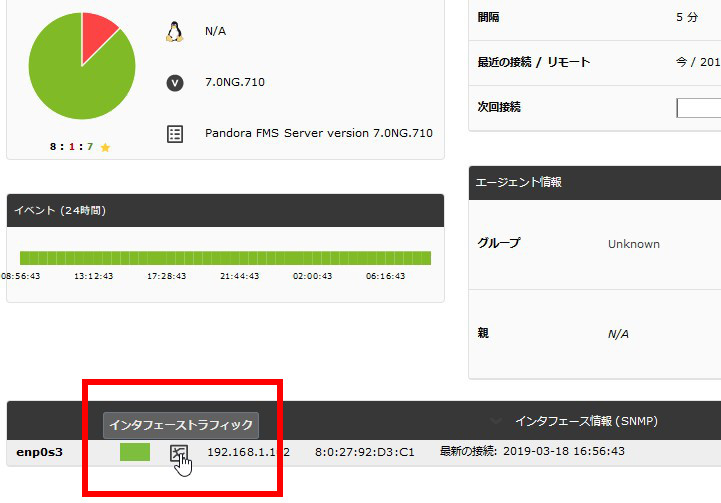
Task: Click the N/A operating system value
Action: click(x=215, y=31)
